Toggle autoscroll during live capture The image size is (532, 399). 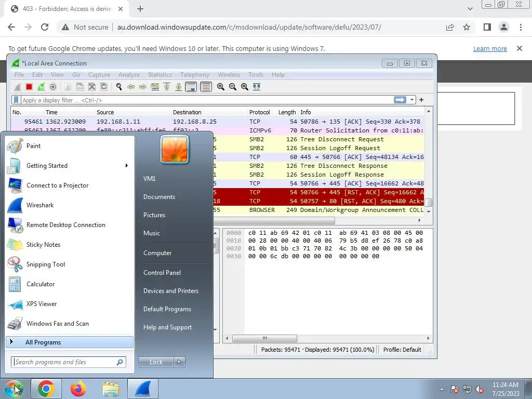[191, 87]
